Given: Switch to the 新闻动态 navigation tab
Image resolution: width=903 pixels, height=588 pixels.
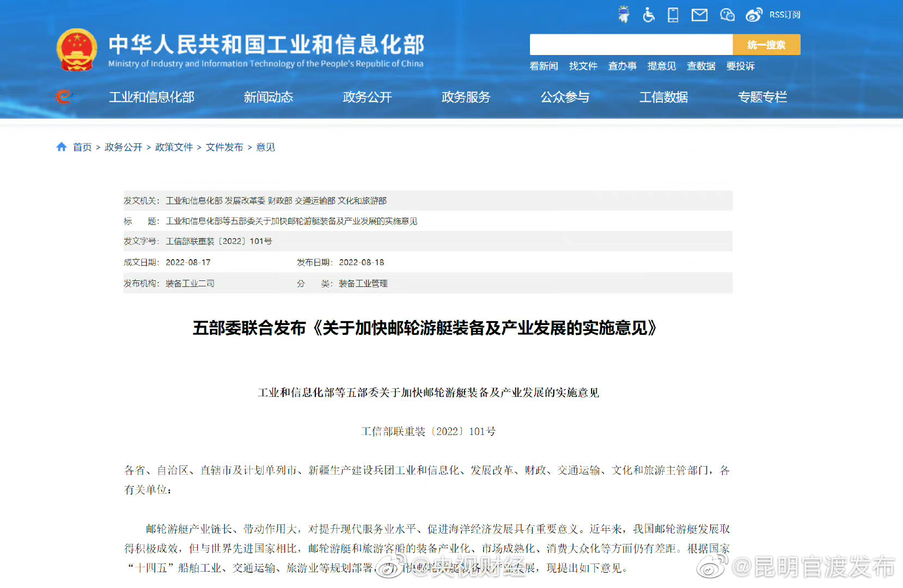Looking at the screenshot, I should click(269, 97).
